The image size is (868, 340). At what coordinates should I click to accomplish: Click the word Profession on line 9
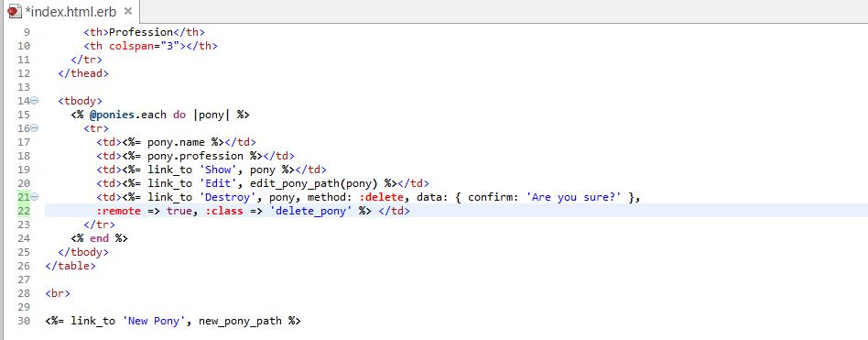141,32
